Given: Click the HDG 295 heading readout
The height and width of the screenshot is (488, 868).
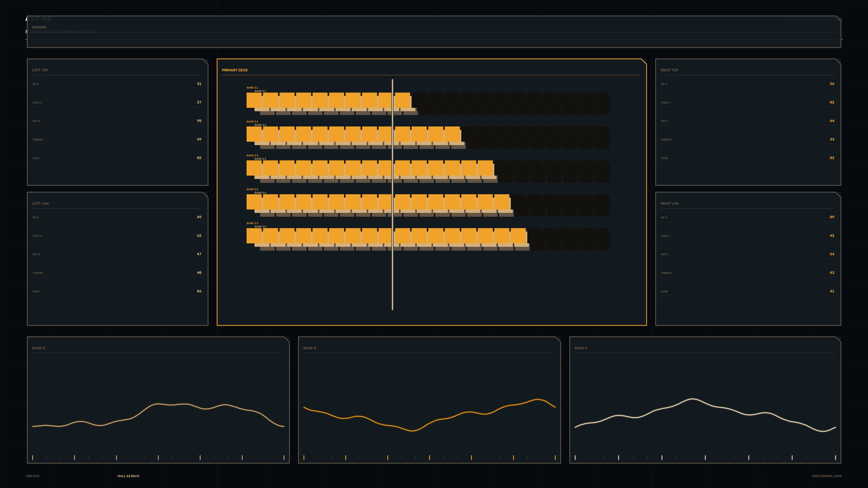Looking at the screenshot, I should pos(33,476).
